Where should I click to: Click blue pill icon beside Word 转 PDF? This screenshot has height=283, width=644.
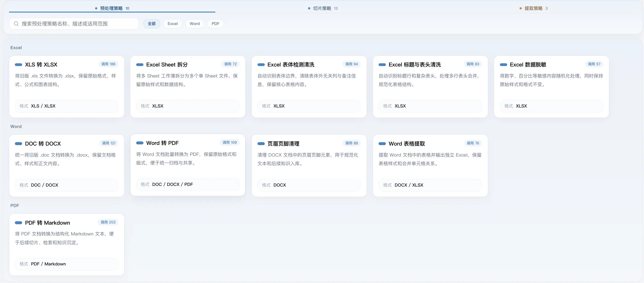pos(140,143)
